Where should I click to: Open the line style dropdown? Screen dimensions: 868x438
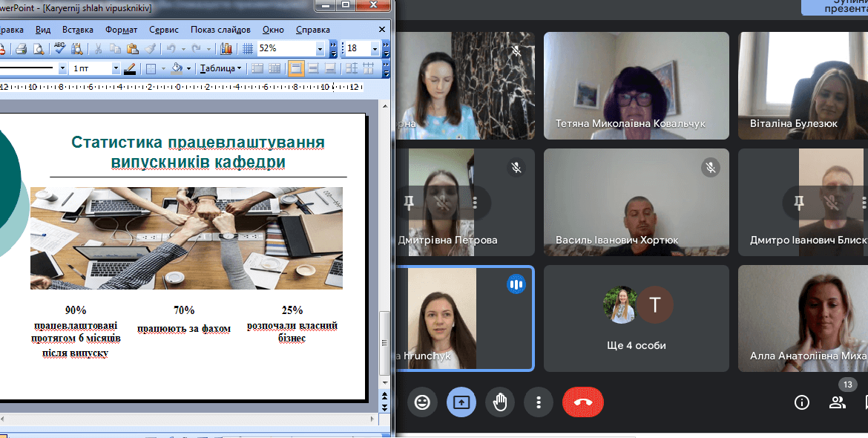click(62, 68)
